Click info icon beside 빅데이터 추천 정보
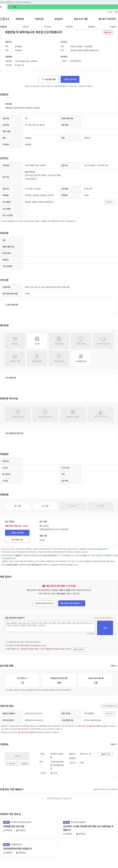This screenshot has height=868, width=118. click(20, 814)
